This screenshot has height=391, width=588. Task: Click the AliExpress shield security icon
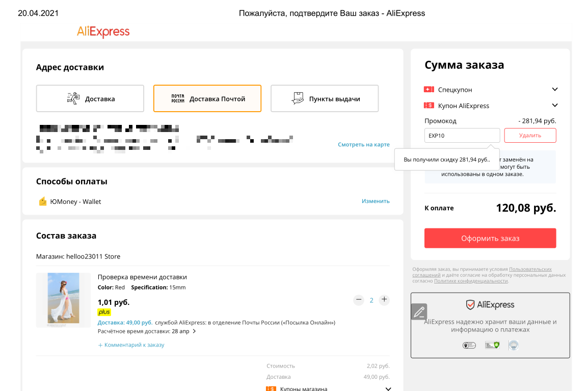pyautogui.click(x=470, y=305)
